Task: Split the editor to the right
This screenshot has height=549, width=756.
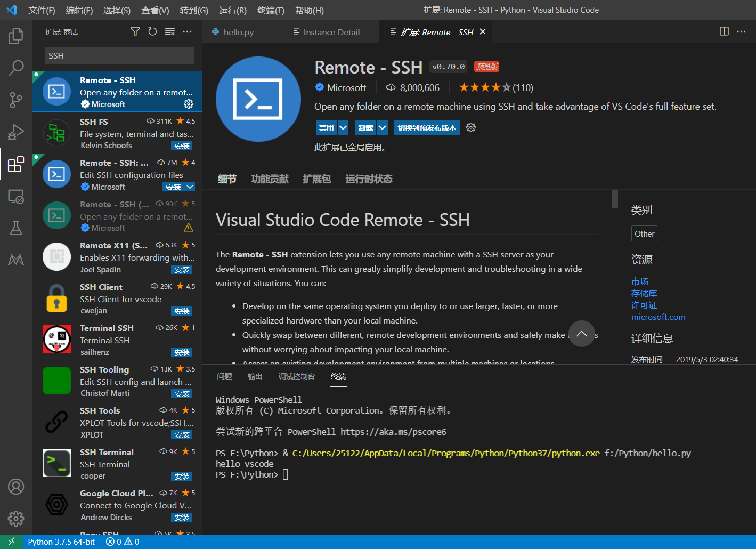Action: click(x=724, y=31)
